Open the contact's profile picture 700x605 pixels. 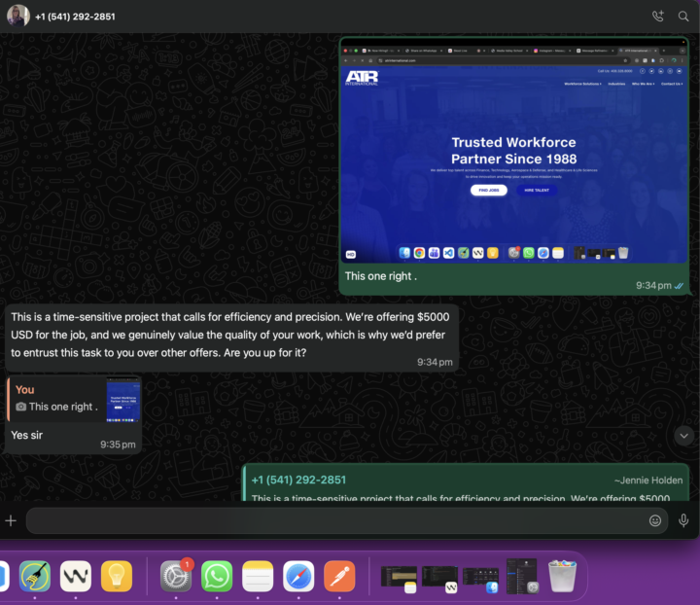(x=17, y=17)
